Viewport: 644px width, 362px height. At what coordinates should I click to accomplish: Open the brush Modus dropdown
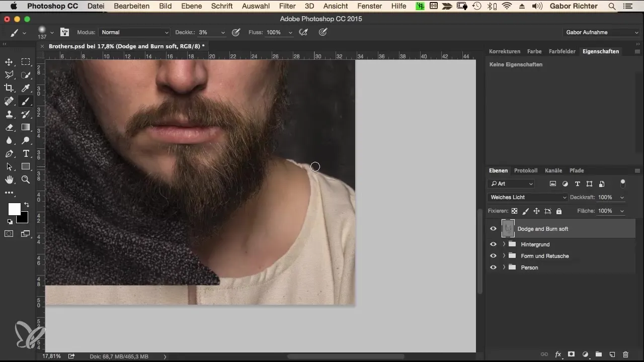pos(134,32)
